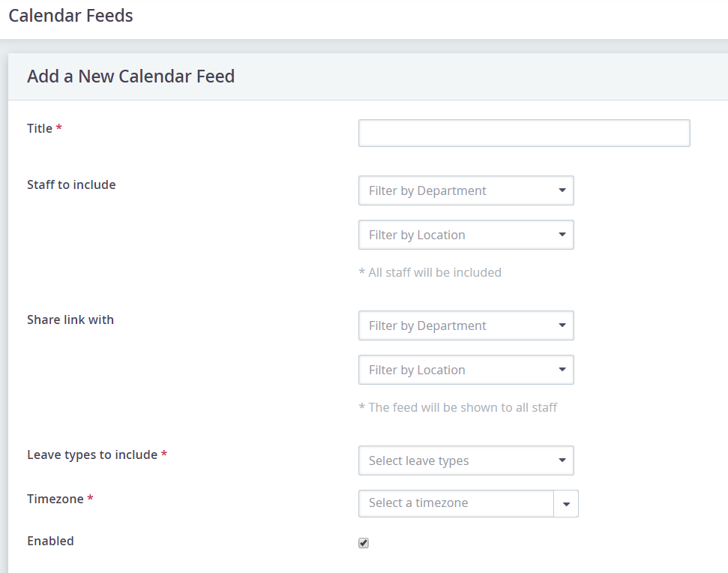The width and height of the screenshot is (728, 573).
Task: Click the 'feed will be shown to all staff' note
Action: [458, 407]
